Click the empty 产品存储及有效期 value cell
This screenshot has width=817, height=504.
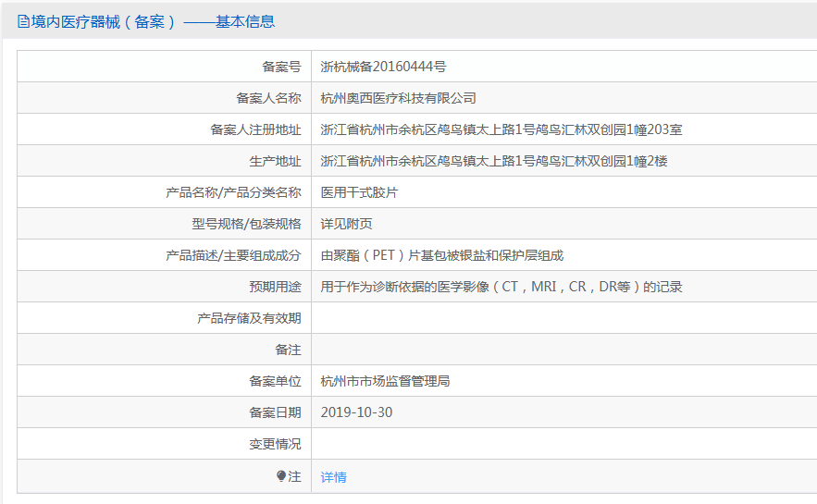[x=564, y=318]
